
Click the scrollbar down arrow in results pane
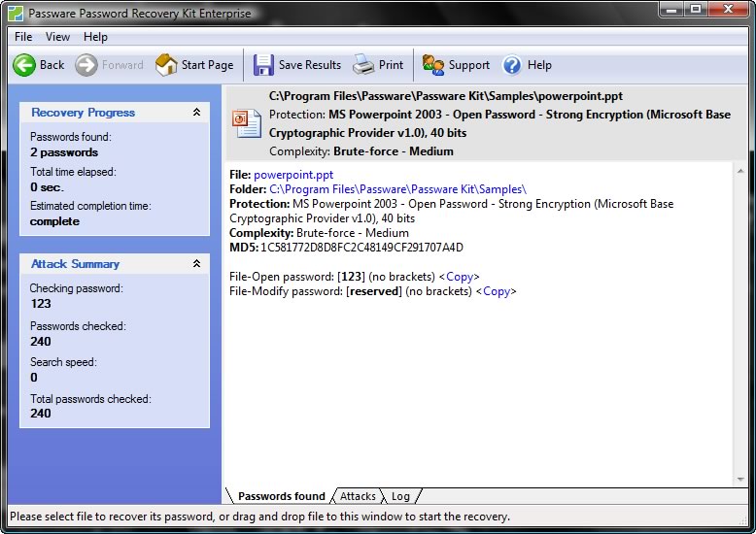[740, 480]
